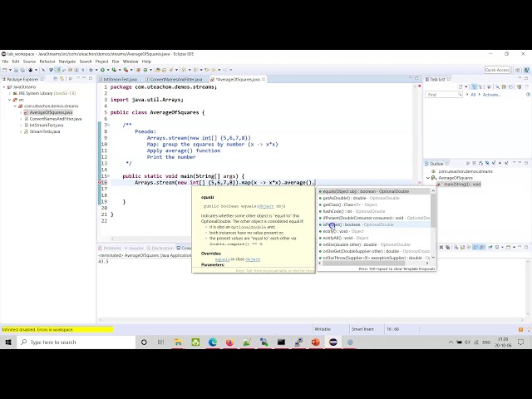Select the Java perspective icon at top right
This screenshot has width=532, height=399.
click(526, 70)
